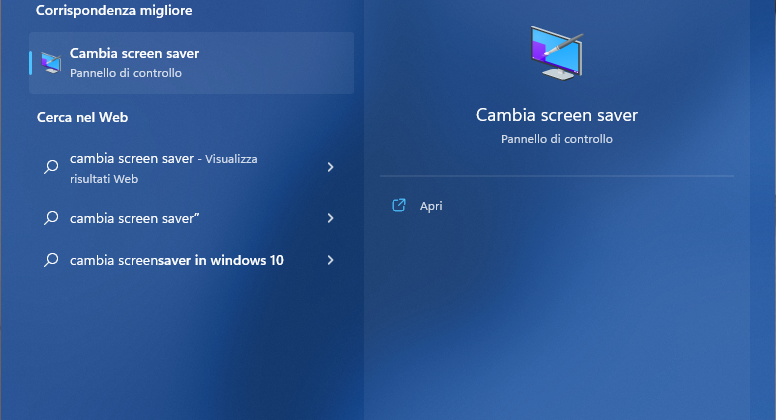
Task: Click the 'Cerca nel Web' section header
Action: click(x=82, y=117)
